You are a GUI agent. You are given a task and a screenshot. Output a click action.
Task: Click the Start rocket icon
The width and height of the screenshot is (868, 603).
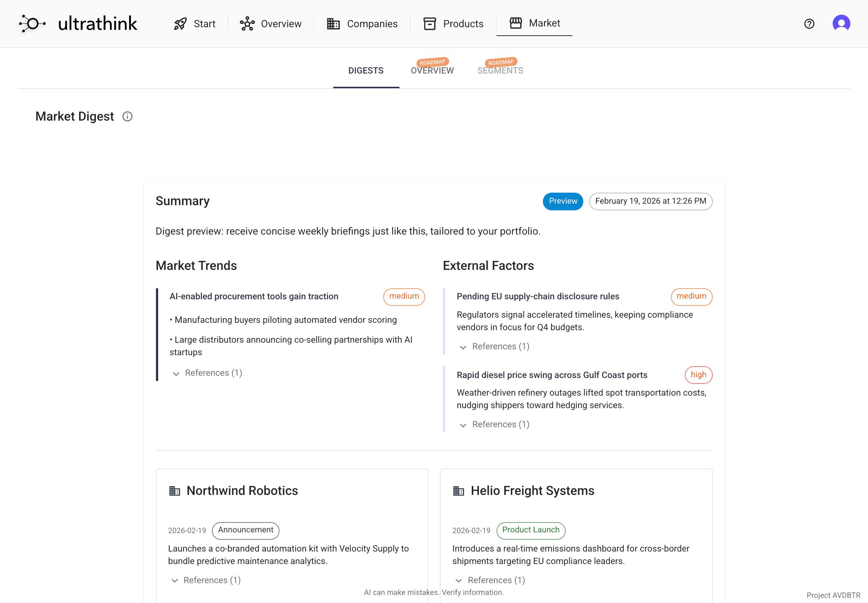coord(180,24)
